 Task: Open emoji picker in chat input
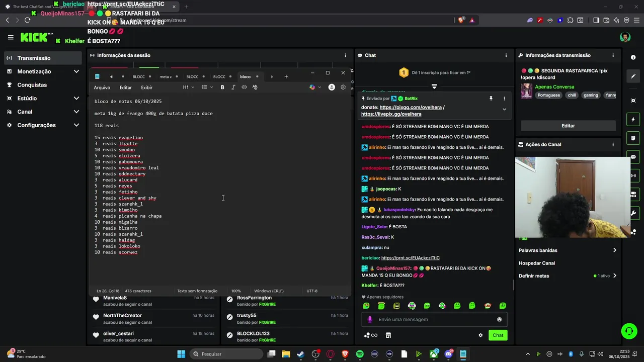[499, 319]
